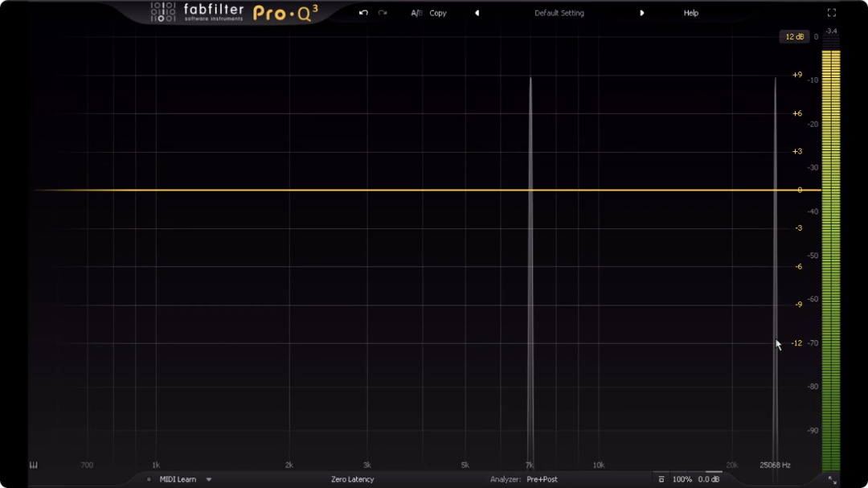
Task: Click the output options icon beside 100%
Action: [x=661, y=479]
